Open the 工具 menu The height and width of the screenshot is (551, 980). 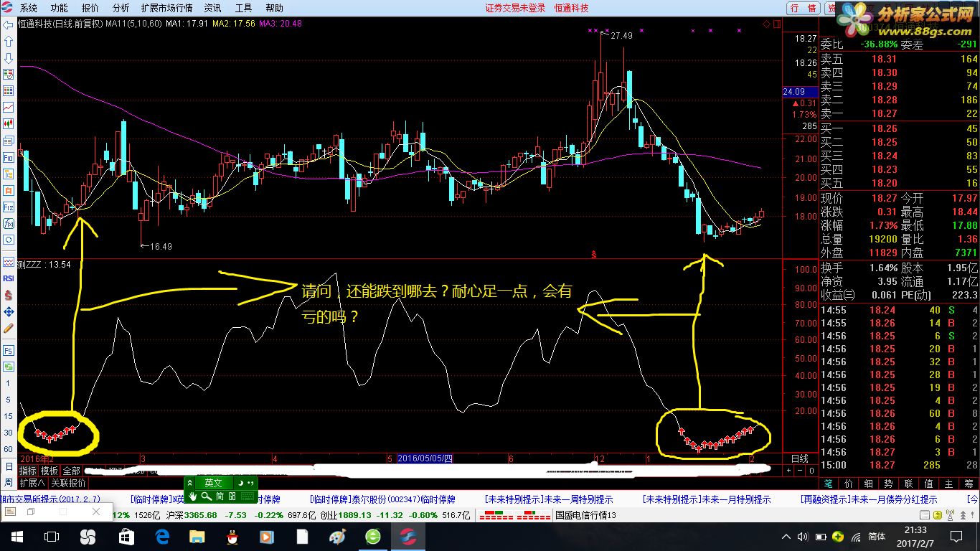point(244,8)
